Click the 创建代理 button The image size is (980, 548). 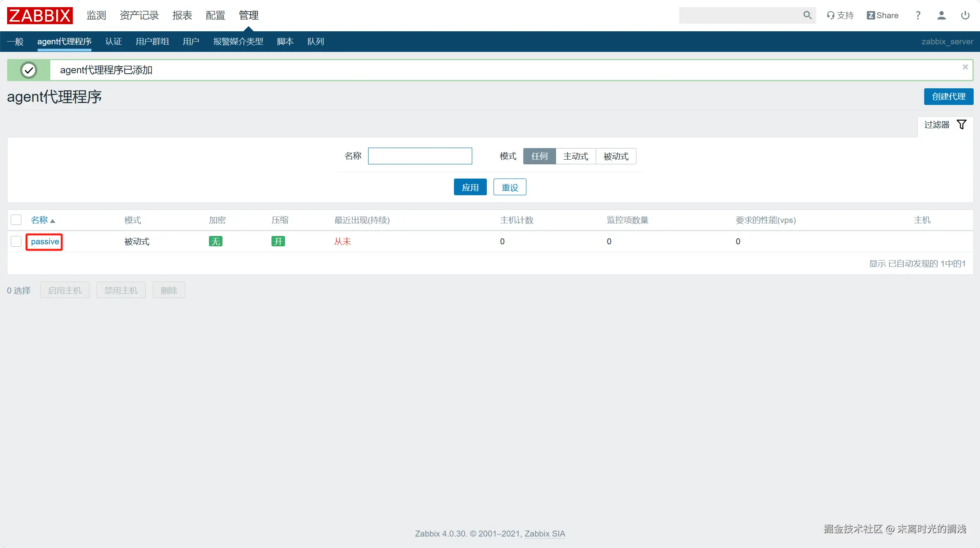pyautogui.click(x=948, y=97)
